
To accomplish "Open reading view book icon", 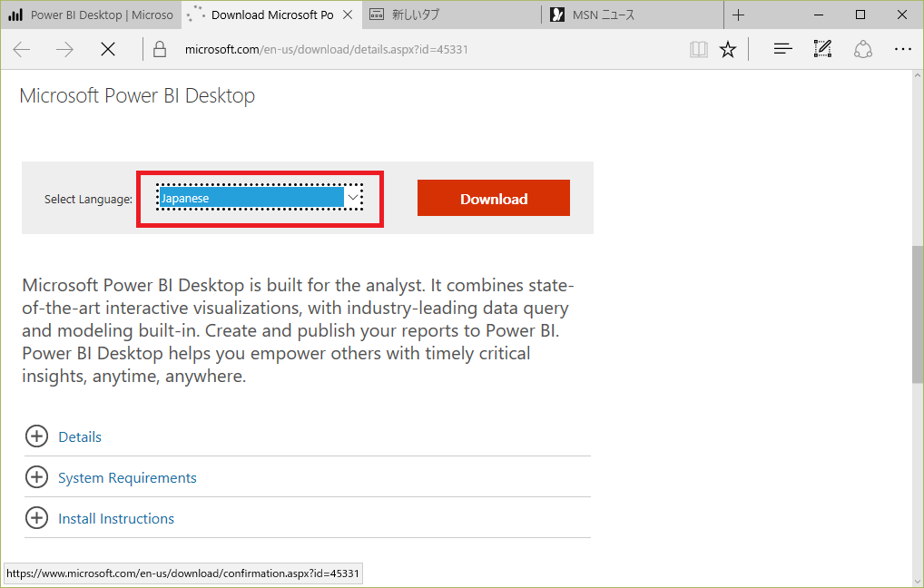I will coord(699,50).
